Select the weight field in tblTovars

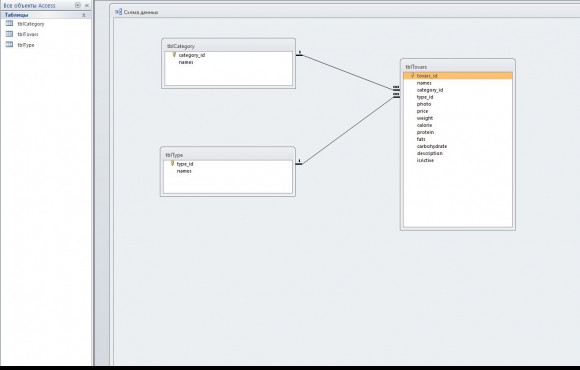[x=425, y=118]
